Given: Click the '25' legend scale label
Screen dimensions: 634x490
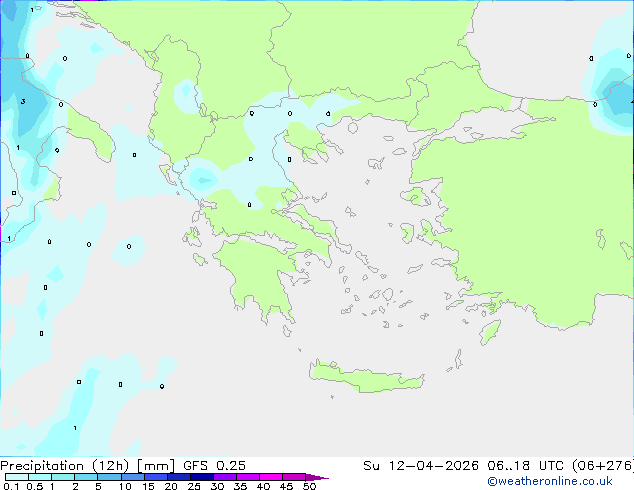Looking at the screenshot, I should [194, 486].
